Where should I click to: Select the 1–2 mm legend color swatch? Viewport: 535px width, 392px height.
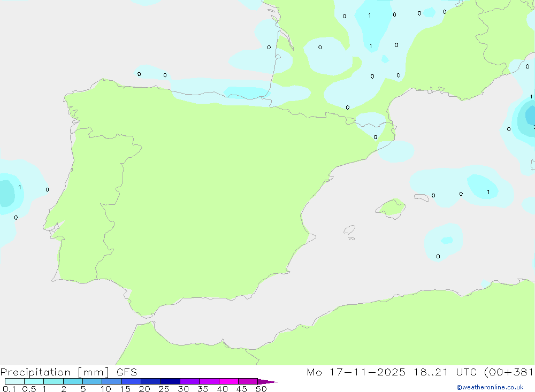click(53, 381)
